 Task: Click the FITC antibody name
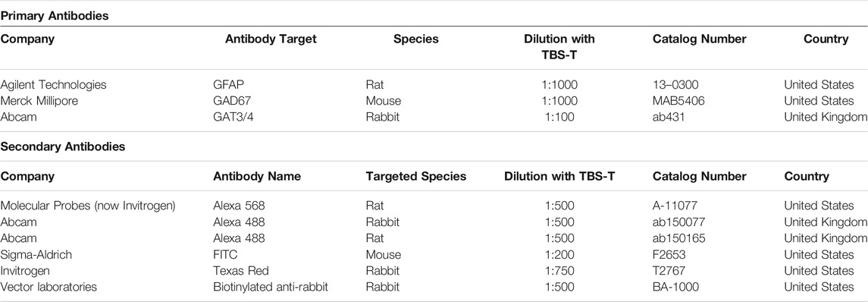click(224, 255)
